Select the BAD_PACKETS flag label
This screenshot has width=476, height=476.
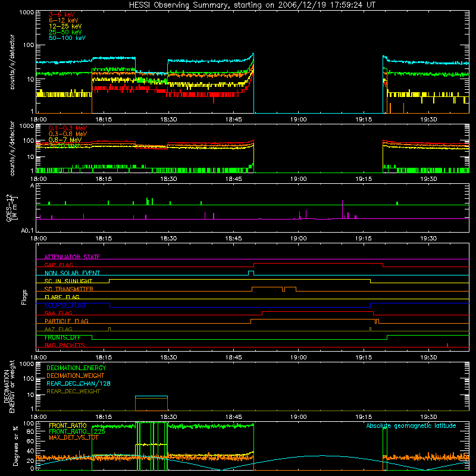[65, 345]
